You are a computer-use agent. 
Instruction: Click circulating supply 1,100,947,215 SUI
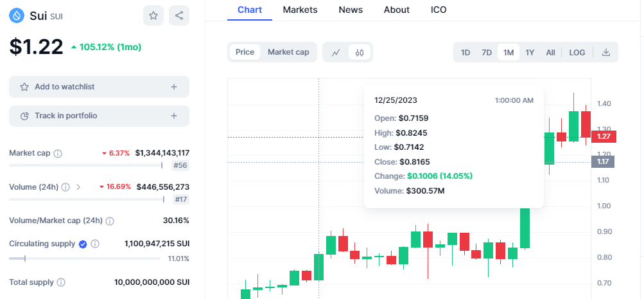[x=157, y=244]
